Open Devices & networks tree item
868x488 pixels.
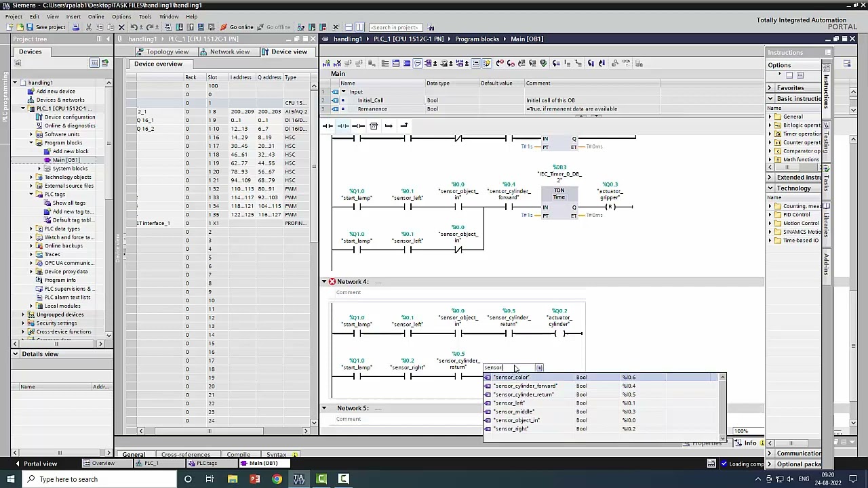(60, 100)
